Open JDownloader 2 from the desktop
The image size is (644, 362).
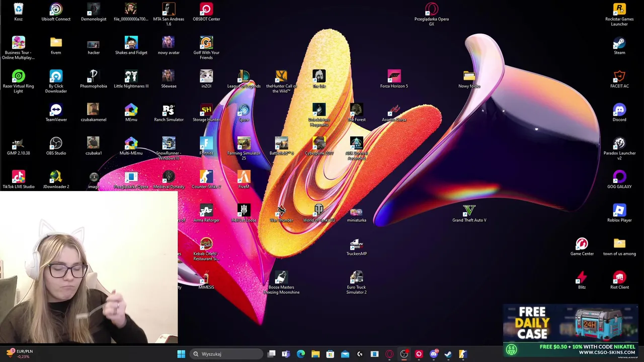pos(56,179)
